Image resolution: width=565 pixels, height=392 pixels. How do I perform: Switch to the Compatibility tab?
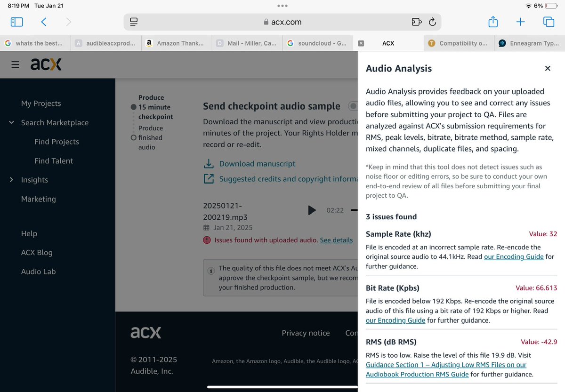[459, 43]
